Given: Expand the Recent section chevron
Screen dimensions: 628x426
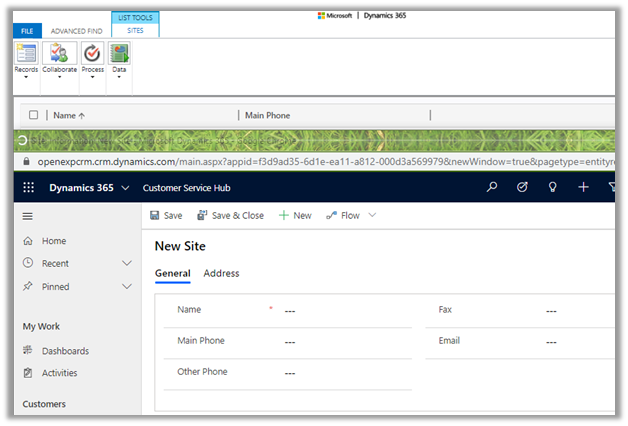Looking at the screenshot, I should pyautogui.click(x=127, y=263).
